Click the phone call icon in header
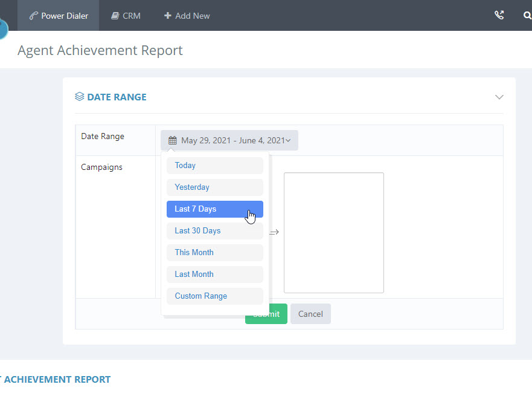 pos(499,15)
